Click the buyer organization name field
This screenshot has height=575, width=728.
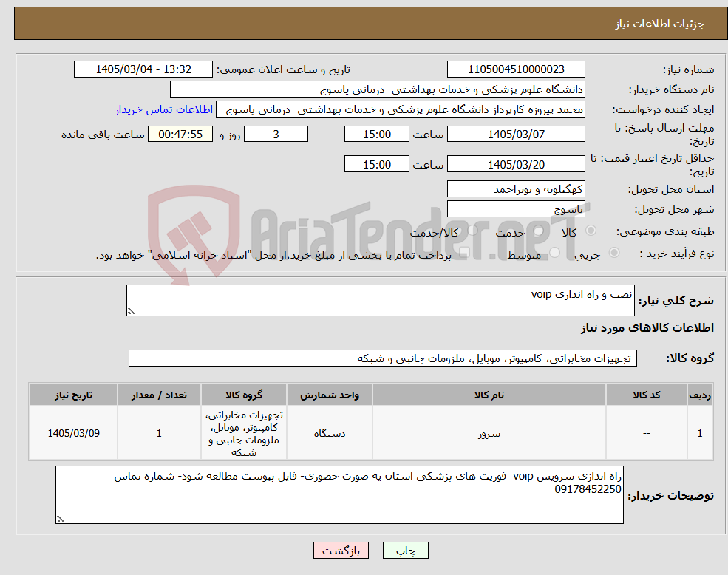coord(377,89)
